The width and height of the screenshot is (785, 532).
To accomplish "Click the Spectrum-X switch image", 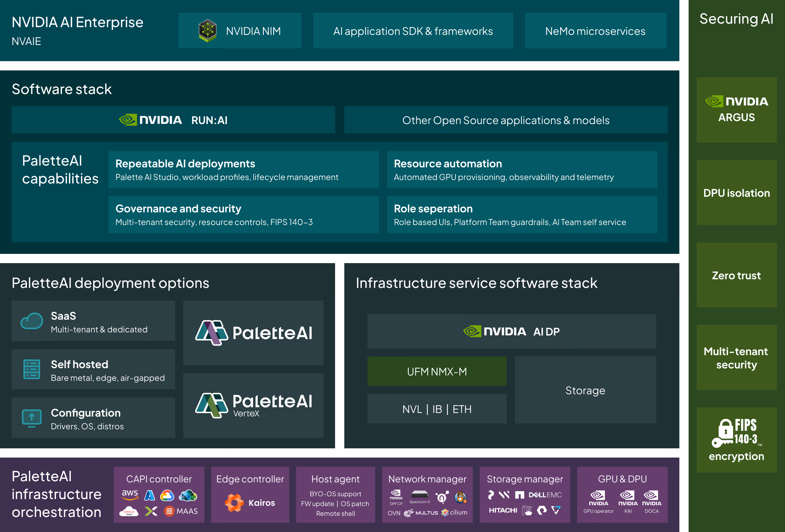I will 420,494.
